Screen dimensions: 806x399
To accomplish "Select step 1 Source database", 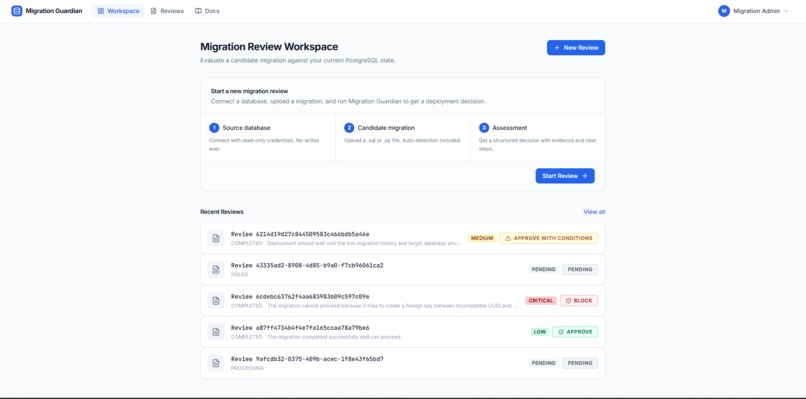I will coord(268,138).
